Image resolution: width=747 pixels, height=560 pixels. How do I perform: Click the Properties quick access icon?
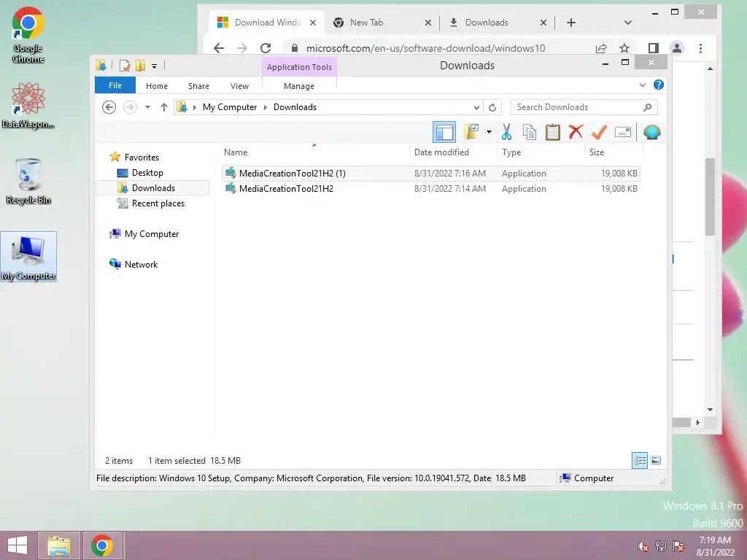coord(125,66)
